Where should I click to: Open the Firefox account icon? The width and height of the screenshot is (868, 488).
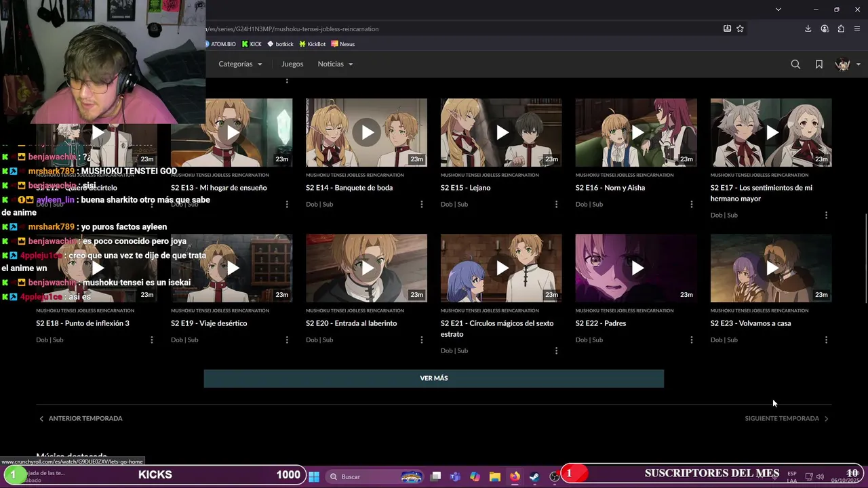point(825,28)
